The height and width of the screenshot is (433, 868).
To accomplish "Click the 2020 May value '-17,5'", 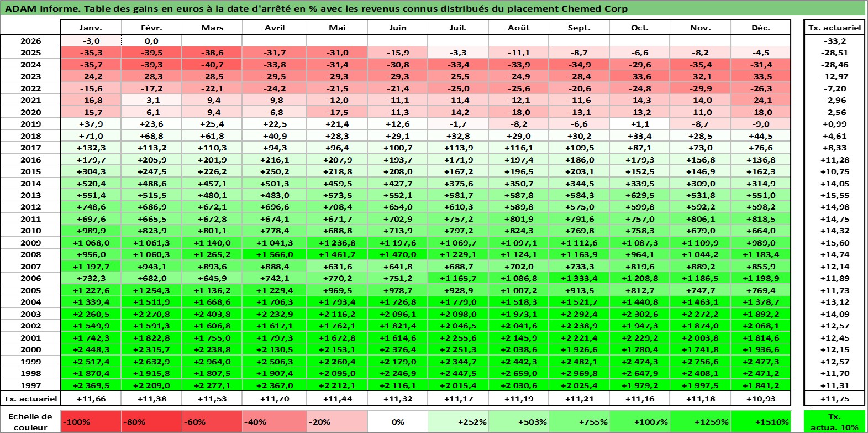I will pos(337,112).
